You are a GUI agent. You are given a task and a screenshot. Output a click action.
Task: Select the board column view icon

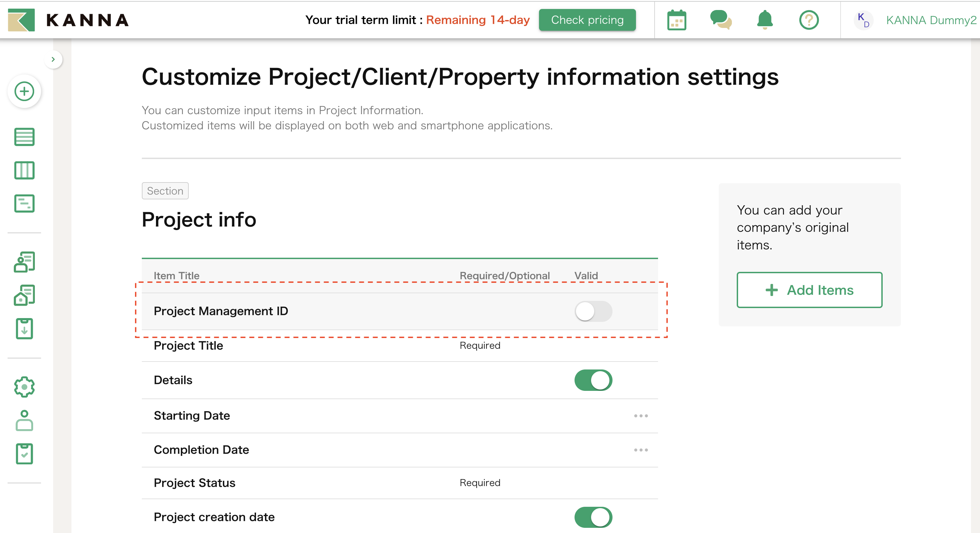[24, 170]
